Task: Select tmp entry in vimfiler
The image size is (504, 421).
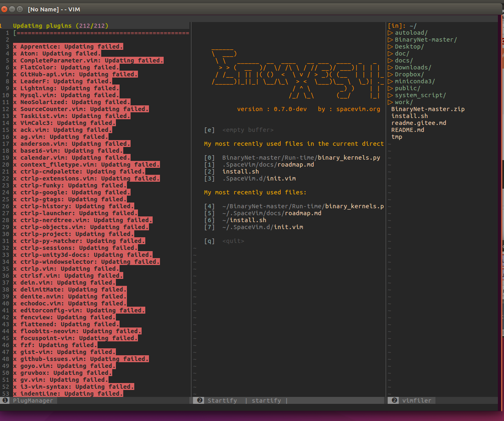Action: click(x=397, y=137)
